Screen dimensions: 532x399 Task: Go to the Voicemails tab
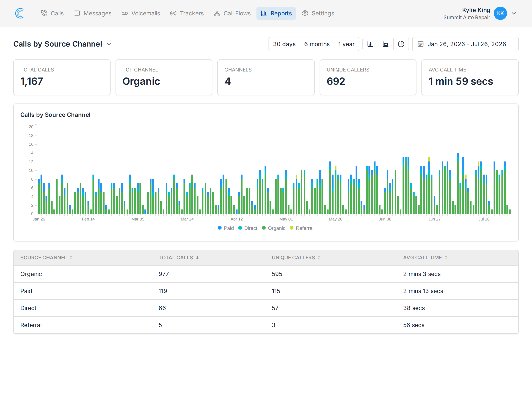pos(141,13)
